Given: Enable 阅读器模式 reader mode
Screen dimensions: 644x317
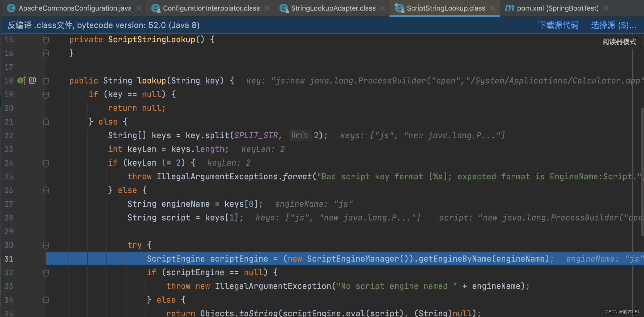Looking at the screenshot, I should 619,41.
